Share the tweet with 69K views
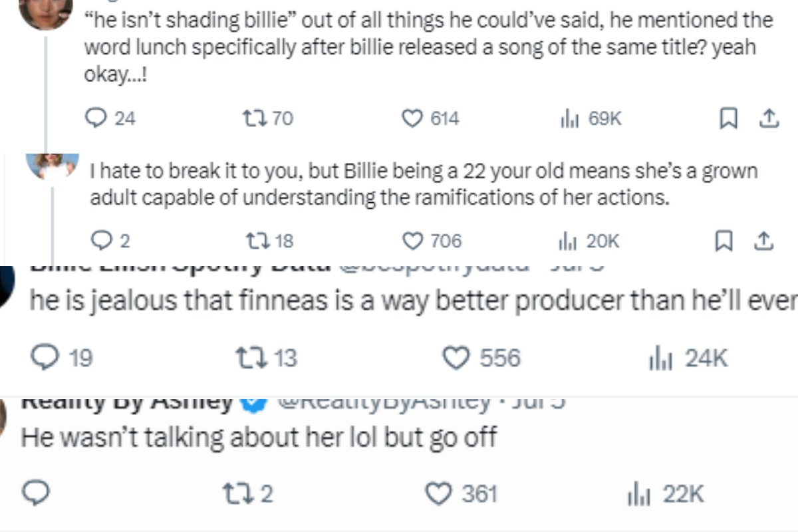 (x=768, y=118)
